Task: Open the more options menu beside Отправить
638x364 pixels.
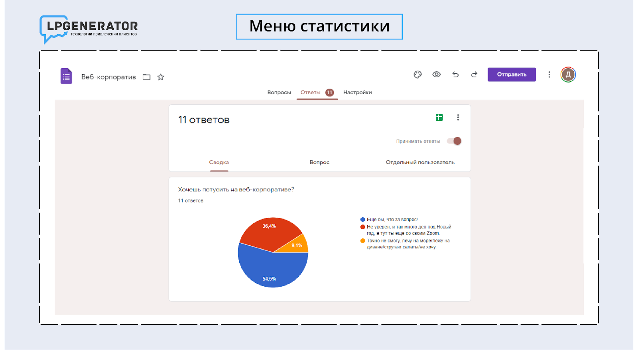Action: click(549, 75)
